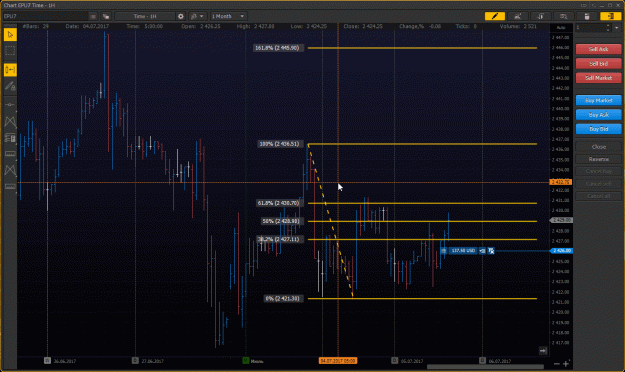Toggle the yellow bar-info crosshair tool
The height and width of the screenshot is (372, 625).
point(10,70)
